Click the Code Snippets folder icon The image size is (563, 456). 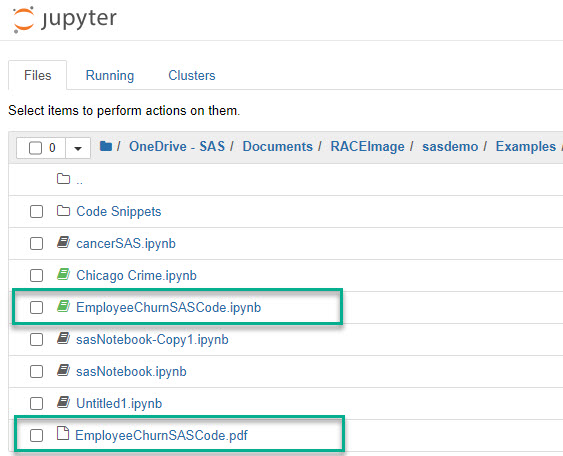(x=64, y=211)
